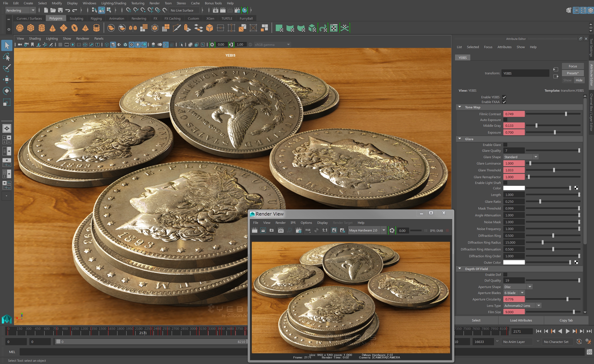Viewport: 594px width, 364px height.
Task: Enable the Enable Glare checkbox
Action: click(505, 145)
